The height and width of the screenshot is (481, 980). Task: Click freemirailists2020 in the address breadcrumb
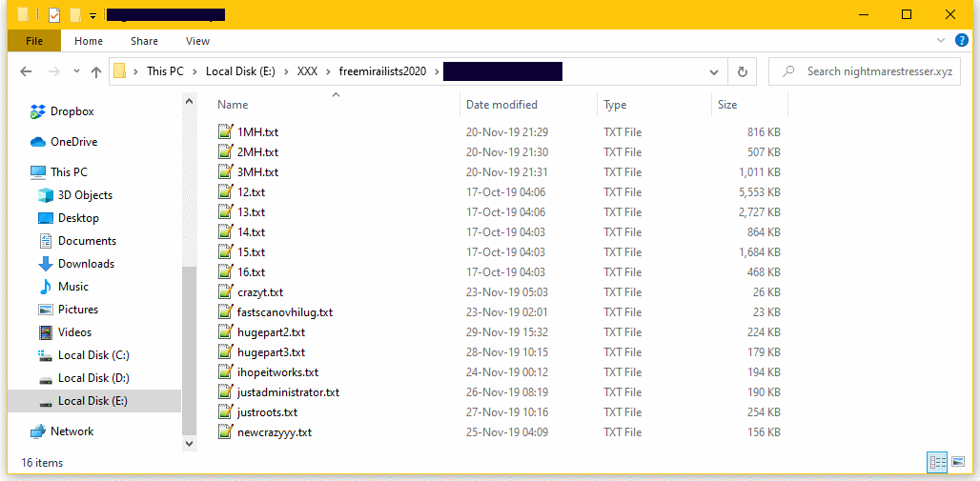[389, 72]
